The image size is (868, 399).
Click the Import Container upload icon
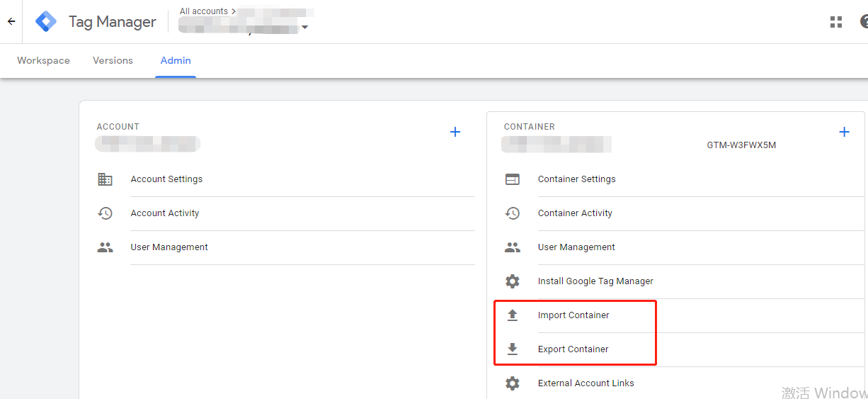point(513,315)
